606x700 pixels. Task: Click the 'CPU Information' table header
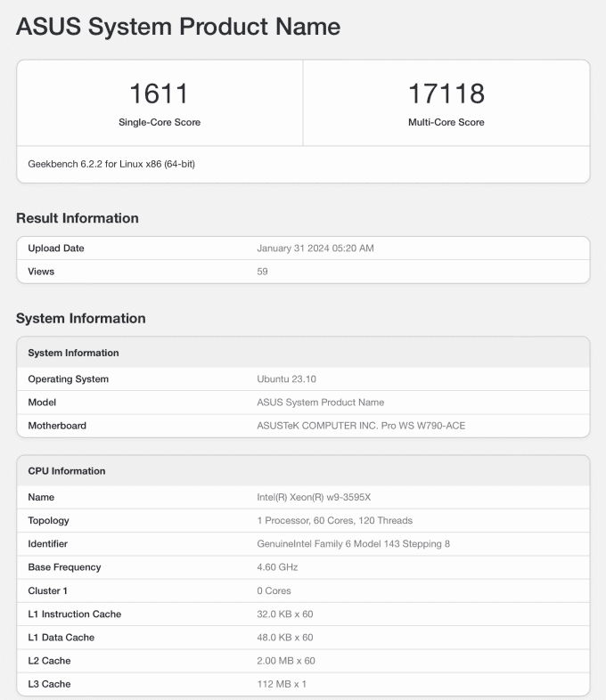[303, 471]
